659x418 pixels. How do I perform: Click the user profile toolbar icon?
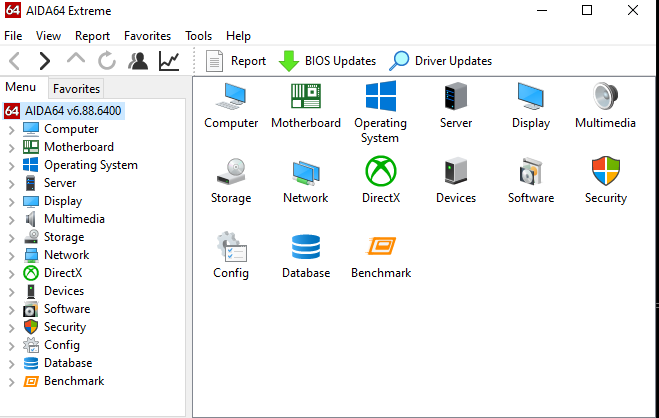pos(138,61)
